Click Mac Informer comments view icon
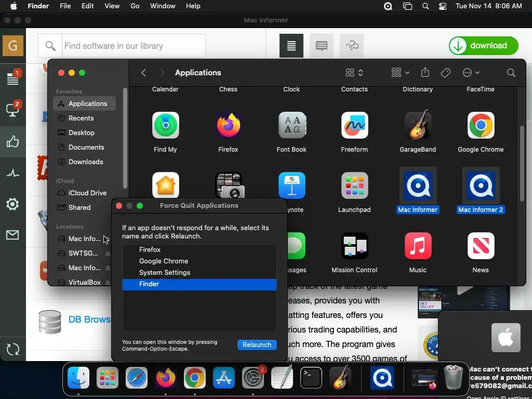Image resolution: width=532 pixels, height=399 pixels. pos(321,46)
